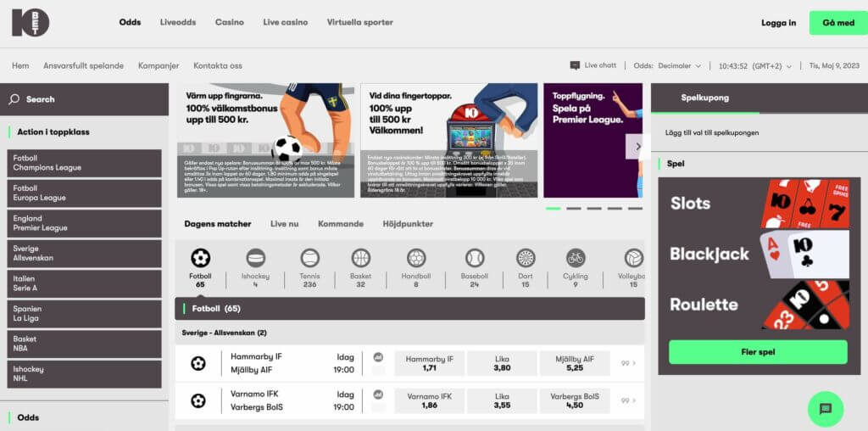
Task: Go to Live casino section
Action: pyautogui.click(x=286, y=23)
